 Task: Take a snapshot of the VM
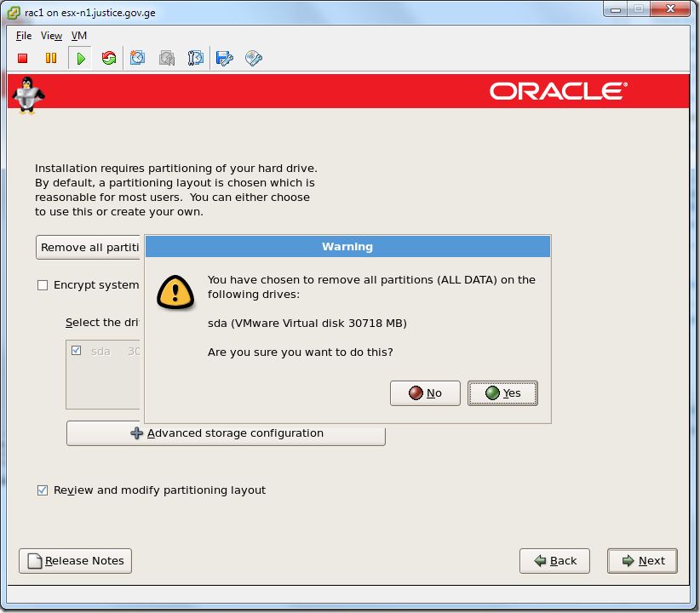pyautogui.click(x=137, y=58)
